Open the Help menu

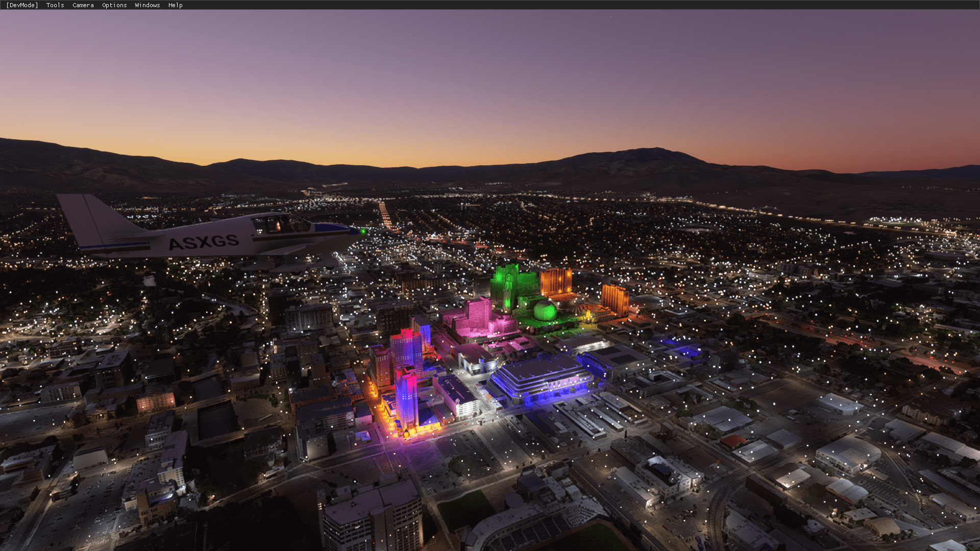point(176,5)
